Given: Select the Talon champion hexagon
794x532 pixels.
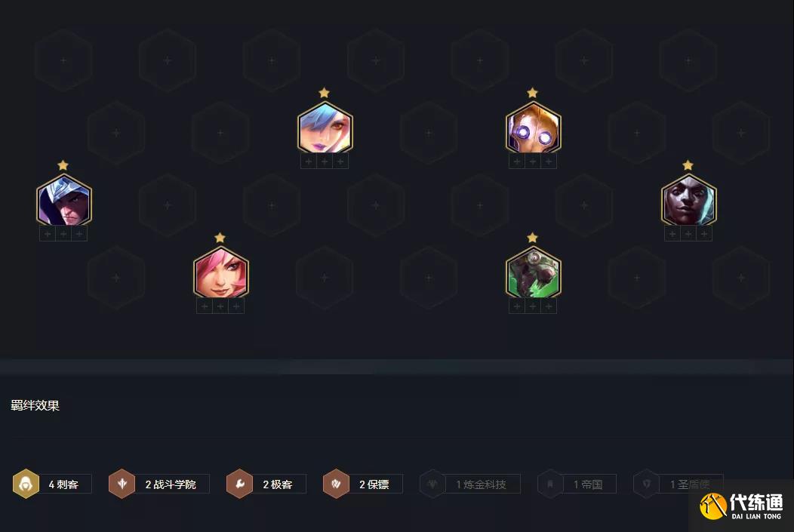Looking at the screenshot, I should click(64, 200).
